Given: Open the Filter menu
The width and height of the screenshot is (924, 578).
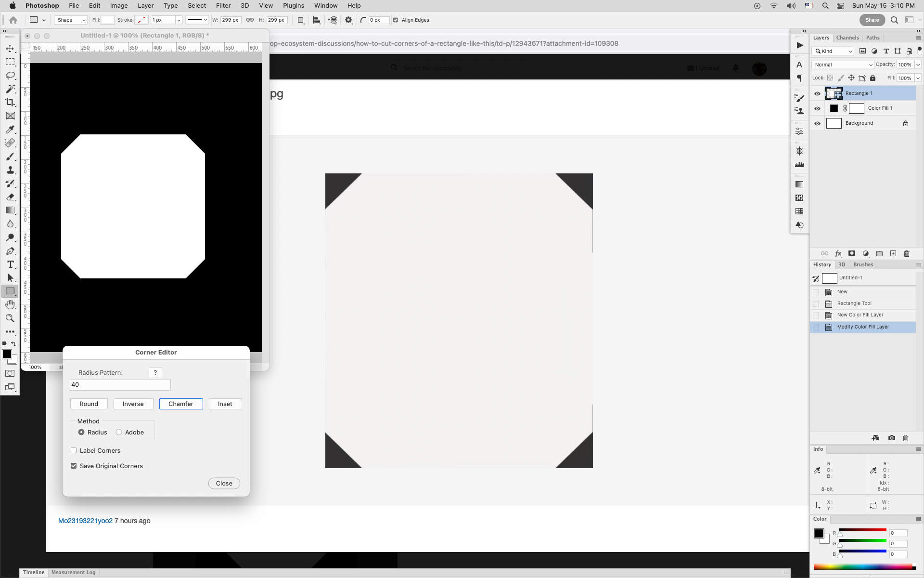Looking at the screenshot, I should coord(223,6).
